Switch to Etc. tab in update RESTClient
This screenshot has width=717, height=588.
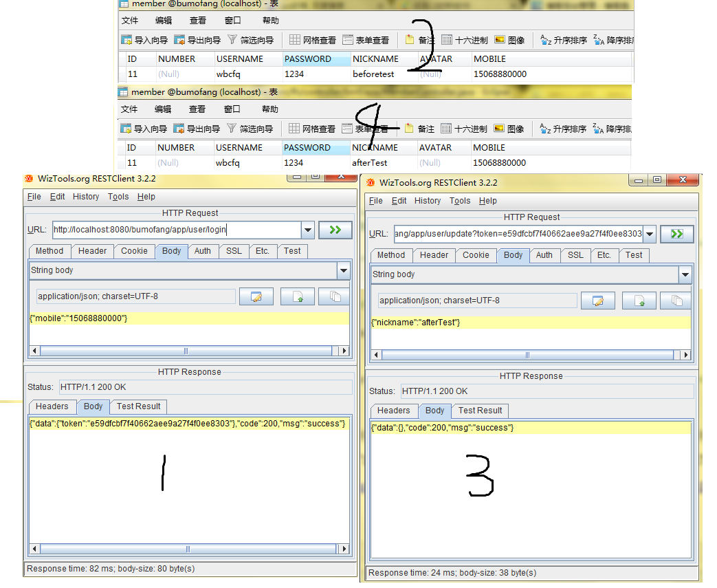point(604,255)
